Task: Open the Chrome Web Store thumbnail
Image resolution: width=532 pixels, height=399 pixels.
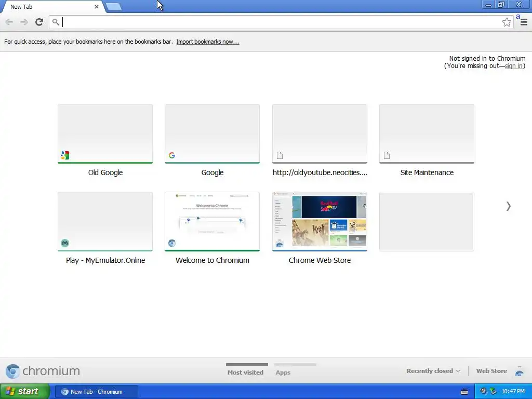Action: point(320,221)
